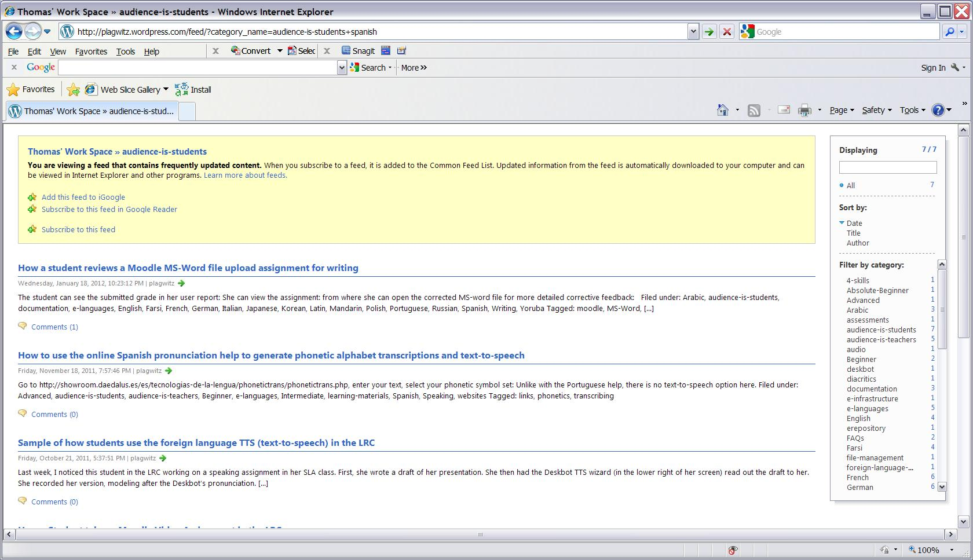Viewport: 973px width, 560px height.
Task: Filter by audience-is-teachers category
Action: [881, 339]
